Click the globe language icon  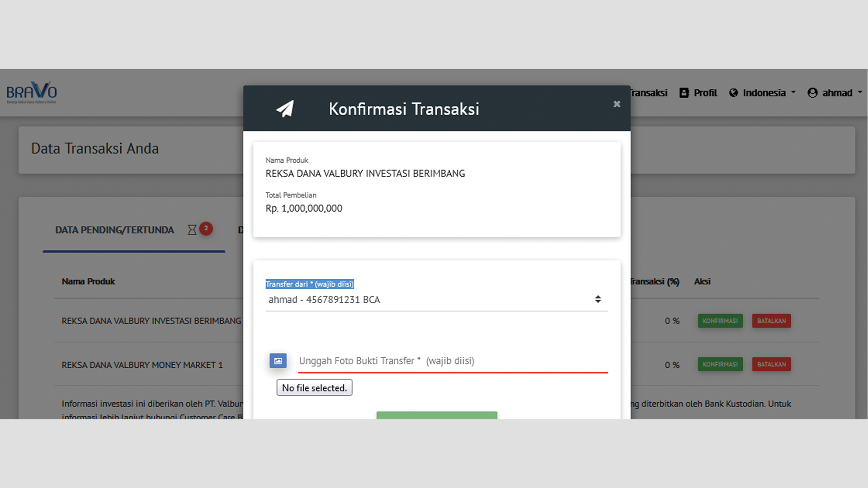point(733,93)
